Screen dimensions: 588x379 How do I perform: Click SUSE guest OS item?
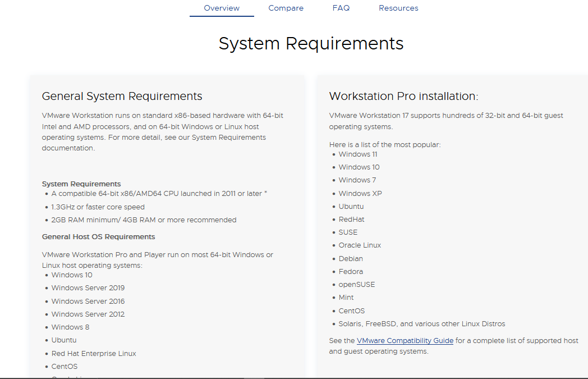tap(348, 232)
